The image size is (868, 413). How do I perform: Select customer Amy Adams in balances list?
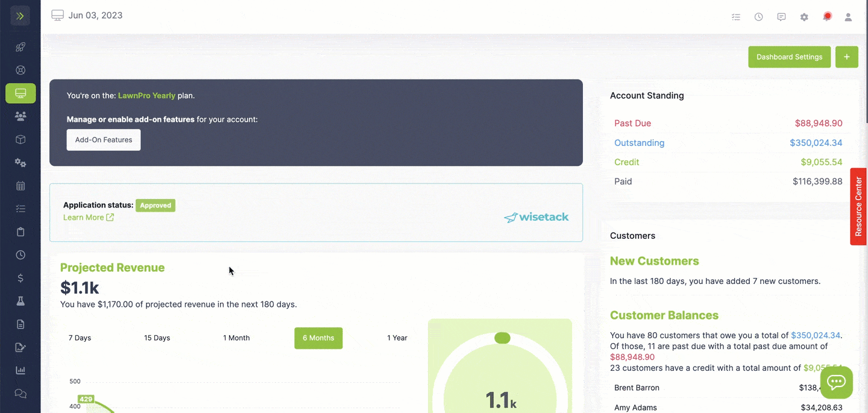click(635, 408)
